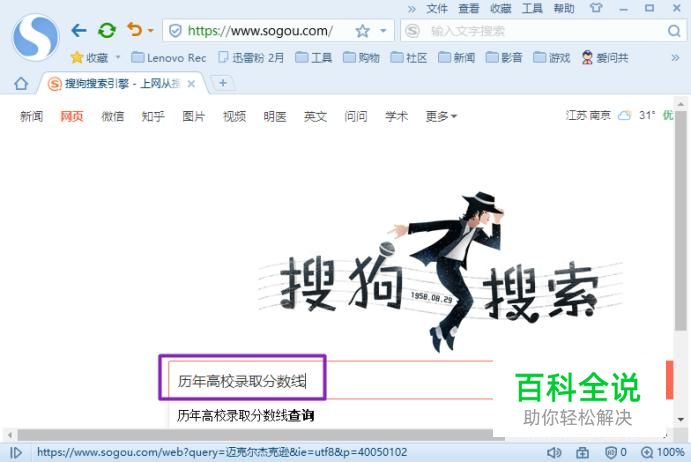Viewport: 691px width, 462px height.
Task: Click the 收藏 favorites star button
Action: coord(89,58)
